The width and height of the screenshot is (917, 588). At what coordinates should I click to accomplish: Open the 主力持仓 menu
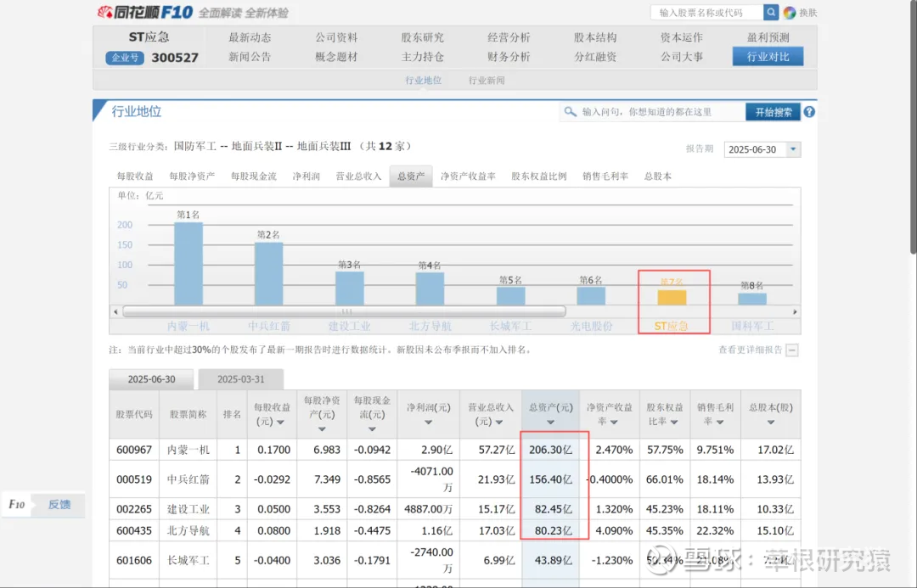(x=422, y=57)
